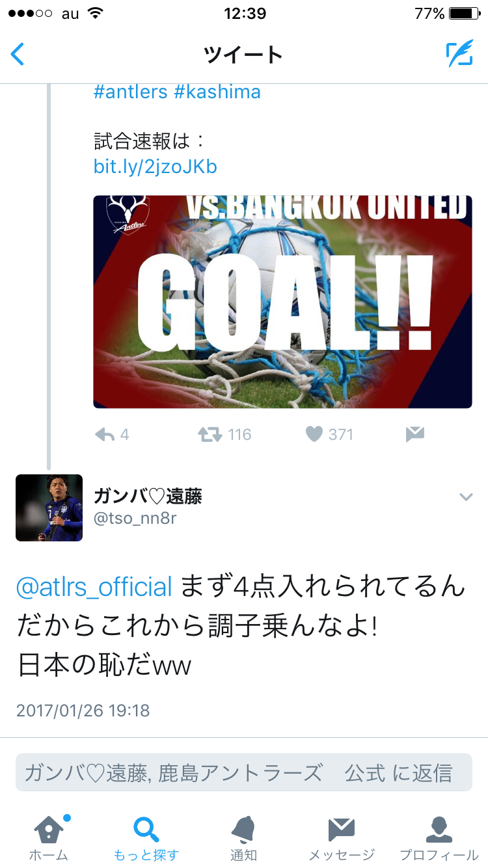Follow the bit.ly/2jzoJKb link
This screenshot has height=868, width=488.
tap(156, 167)
